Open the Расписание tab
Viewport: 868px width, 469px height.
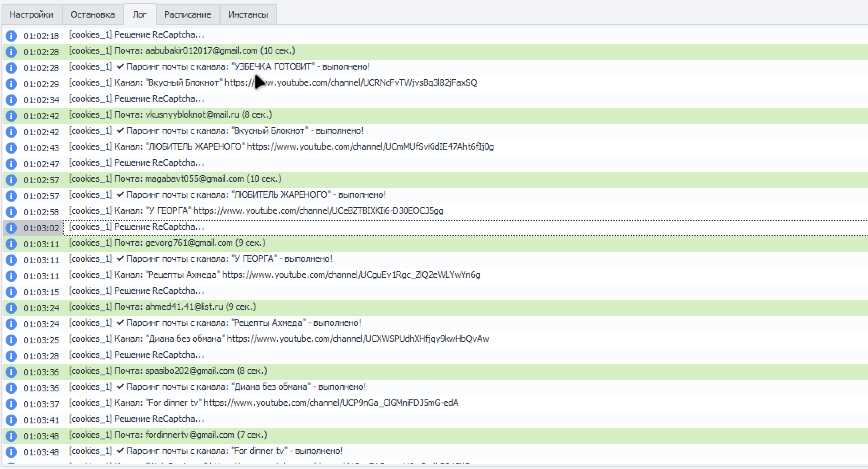(x=187, y=15)
